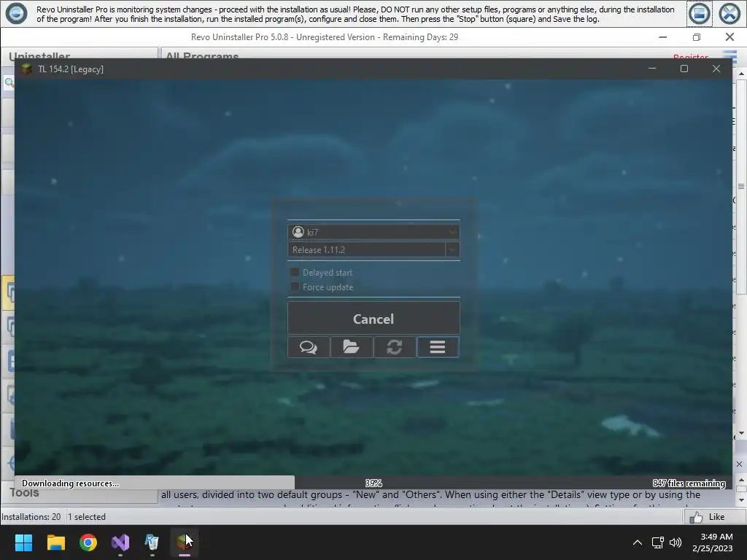
Task: Click the search magnifier icon in Revo
Action: point(9,83)
